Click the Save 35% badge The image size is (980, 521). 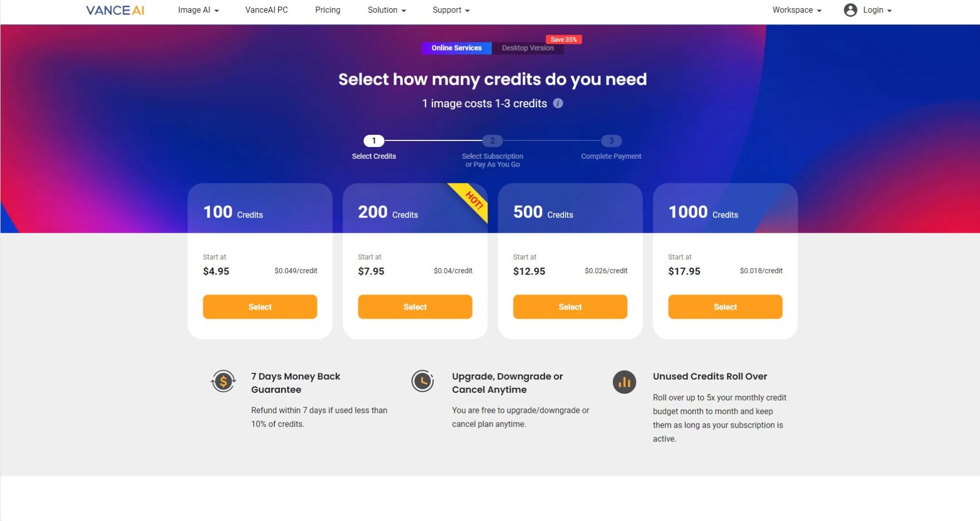pos(563,39)
